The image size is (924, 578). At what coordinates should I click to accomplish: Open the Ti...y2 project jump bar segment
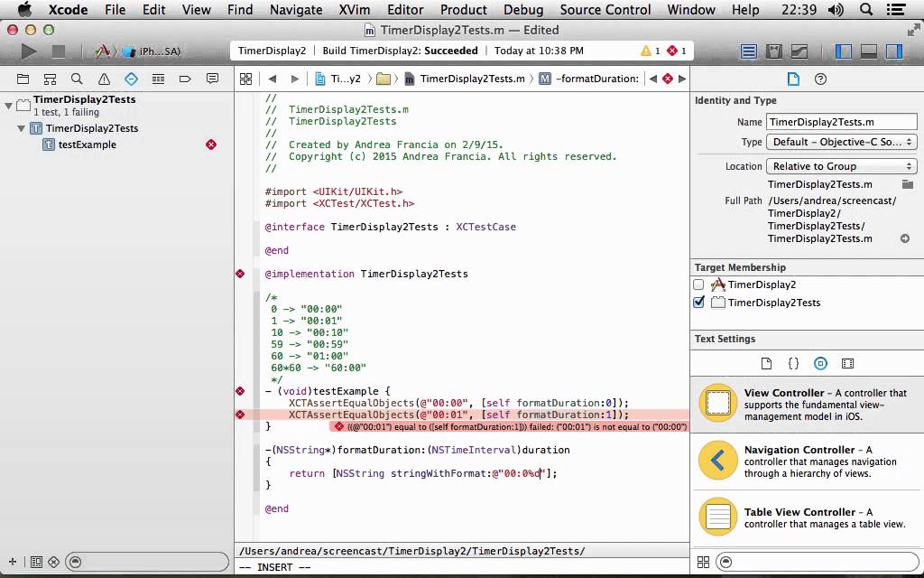pyautogui.click(x=338, y=79)
